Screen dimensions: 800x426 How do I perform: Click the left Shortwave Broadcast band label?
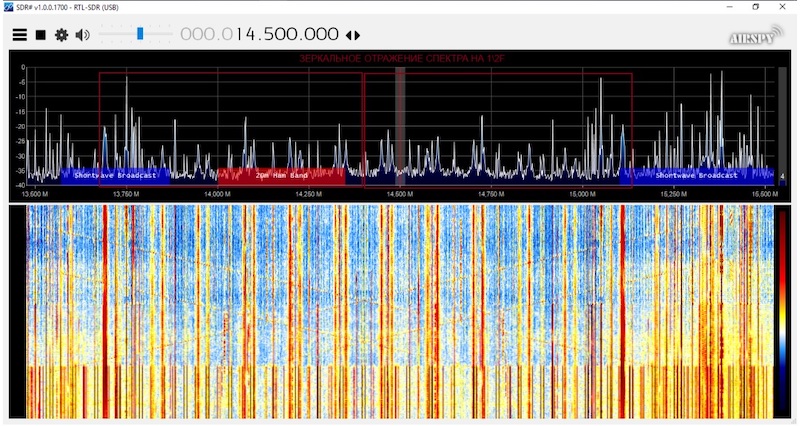point(115,175)
